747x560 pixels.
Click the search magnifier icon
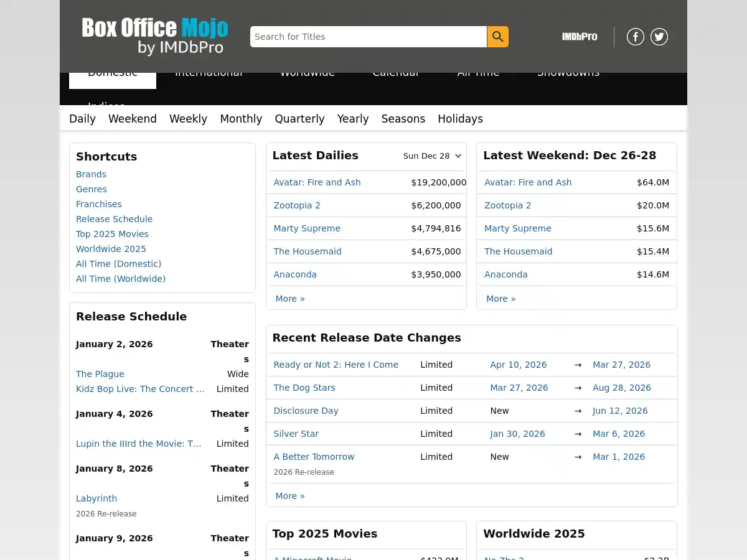point(497,37)
